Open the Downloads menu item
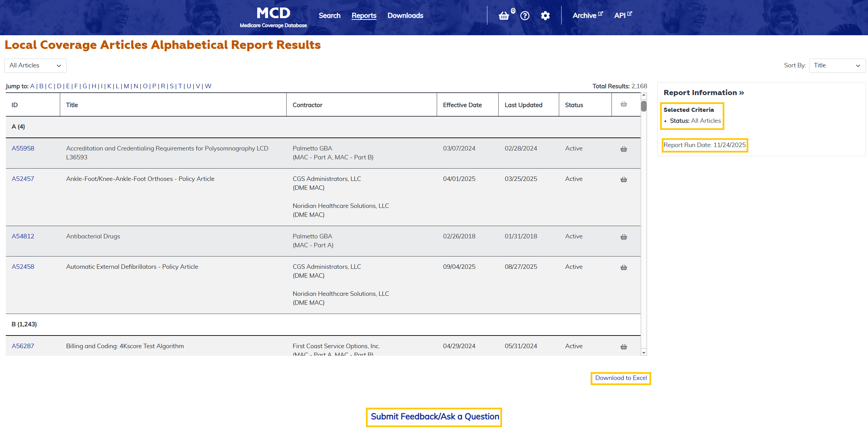The width and height of the screenshot is (868, 434). point(405,15)
